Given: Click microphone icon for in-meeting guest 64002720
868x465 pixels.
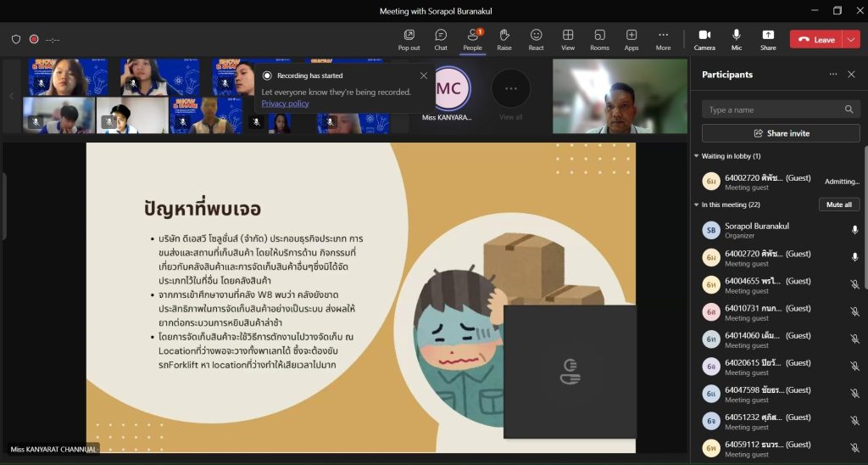Looking at the screenshot, I should (x=854, y=257).
